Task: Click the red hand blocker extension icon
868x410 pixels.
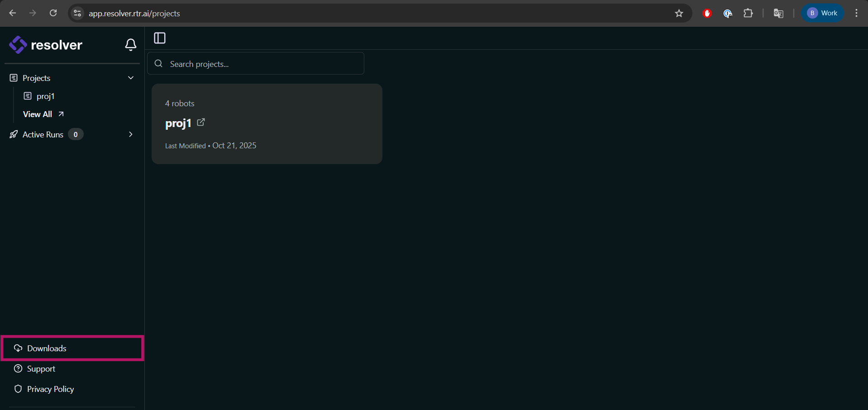Action: click(x=707, y=13)
